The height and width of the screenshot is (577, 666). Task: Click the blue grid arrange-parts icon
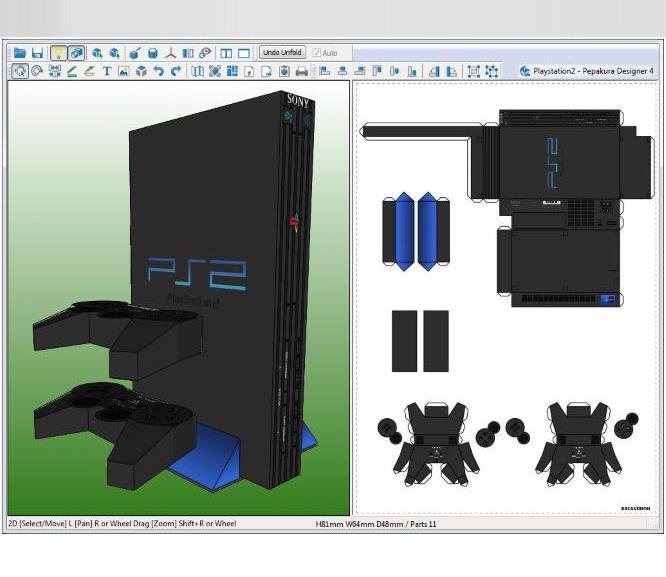pos(232,71)
